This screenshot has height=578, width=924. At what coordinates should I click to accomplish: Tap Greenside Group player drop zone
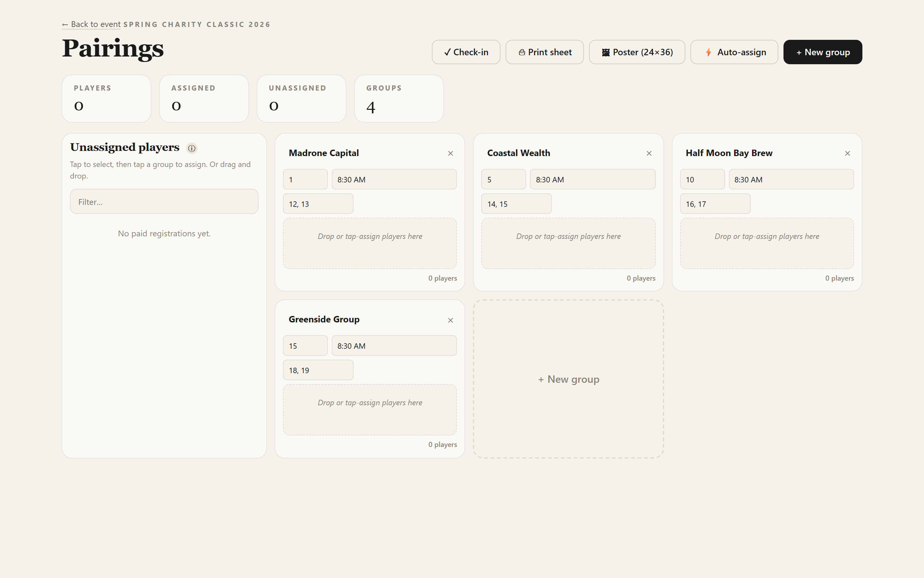point(370,410)
